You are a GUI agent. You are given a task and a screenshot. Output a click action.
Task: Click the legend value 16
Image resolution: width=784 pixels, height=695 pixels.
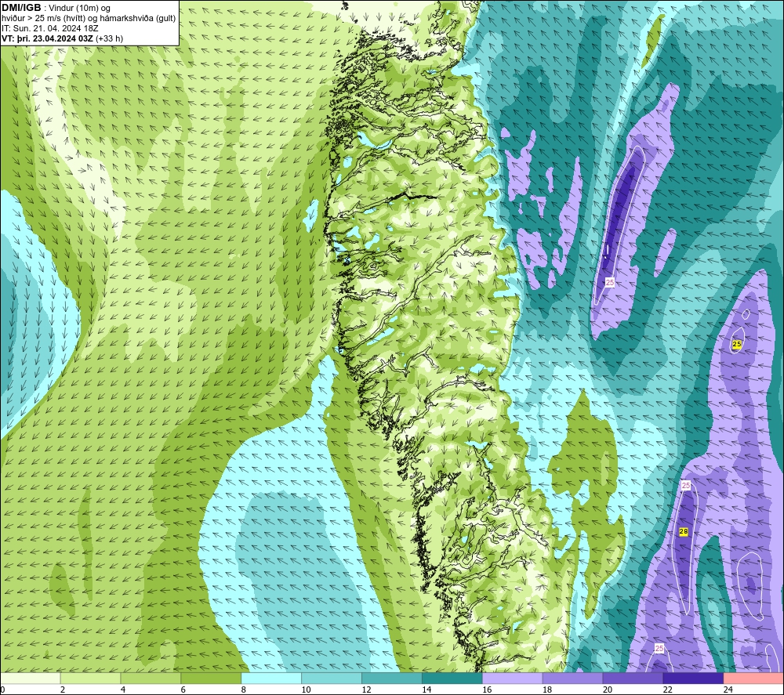[487, 690]
